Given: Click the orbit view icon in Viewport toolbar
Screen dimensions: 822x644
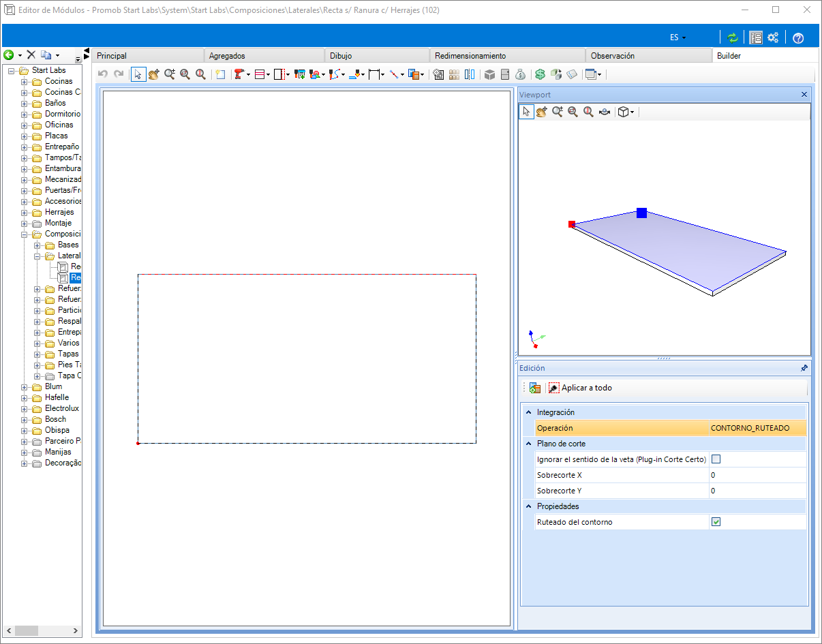Looking at the screenshot, I should [604, 112].
